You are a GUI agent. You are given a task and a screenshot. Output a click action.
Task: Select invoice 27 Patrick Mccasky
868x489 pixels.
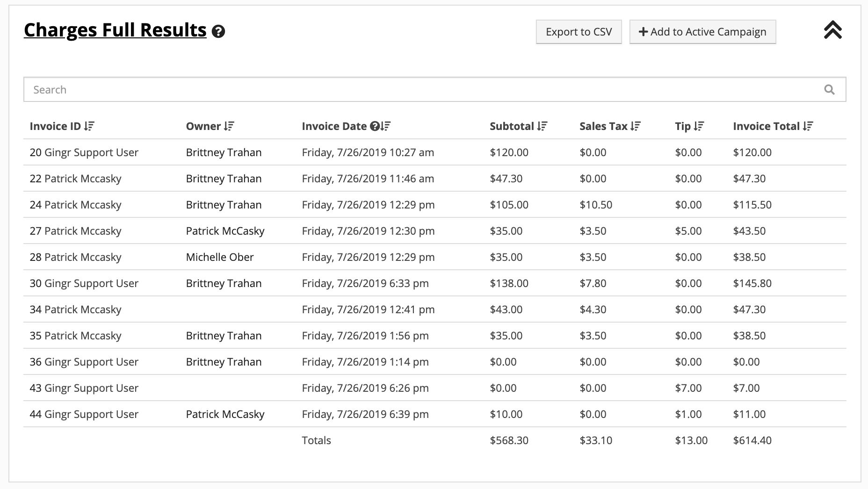coord(75,231)
